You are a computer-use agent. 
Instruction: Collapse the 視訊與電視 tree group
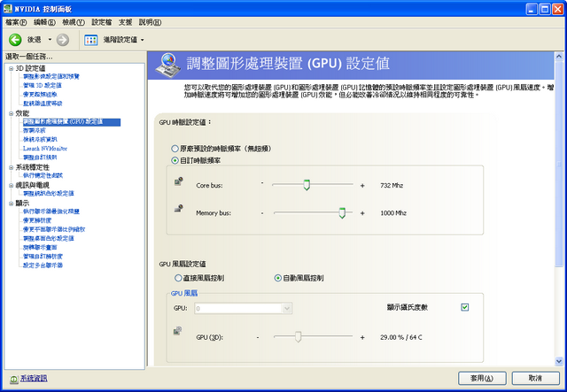coord(11,185)
